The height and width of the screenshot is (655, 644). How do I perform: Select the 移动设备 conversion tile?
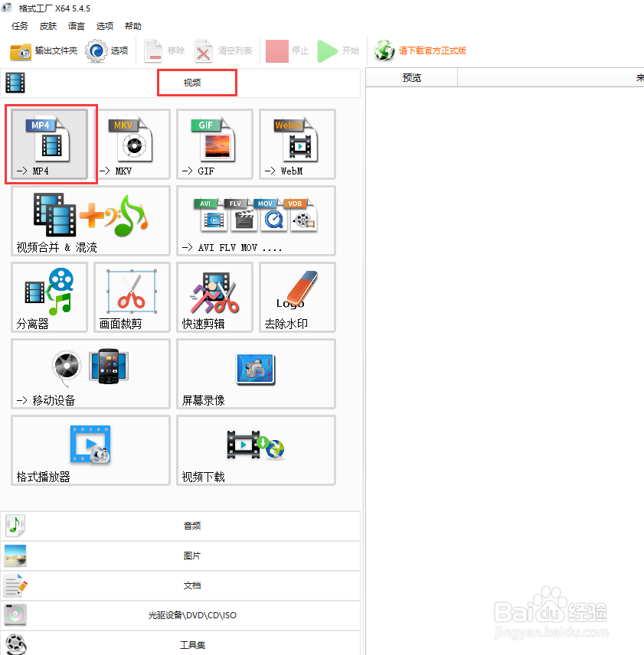tap(90, 373)
